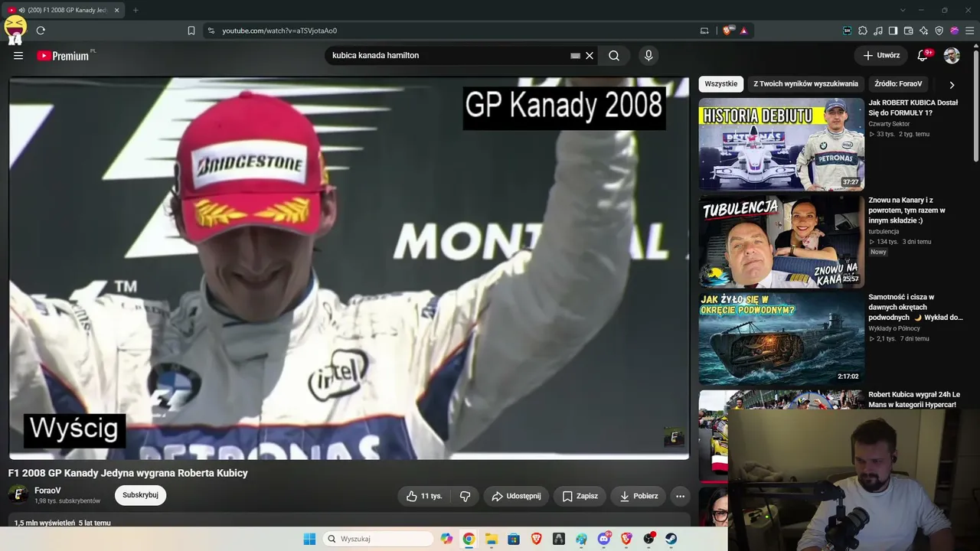This screenshot has height=551, width=980.
Task: Select the Wszystkie filter chip
Action: click(721, 83)
